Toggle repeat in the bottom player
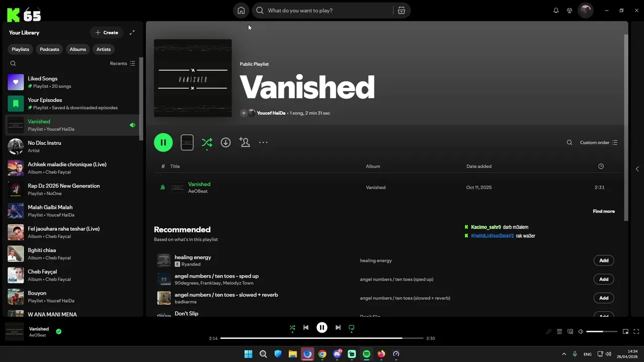Image resolution: width=644 pixels, height=362 pixels. pyautogui.click(x=352, y=328)
